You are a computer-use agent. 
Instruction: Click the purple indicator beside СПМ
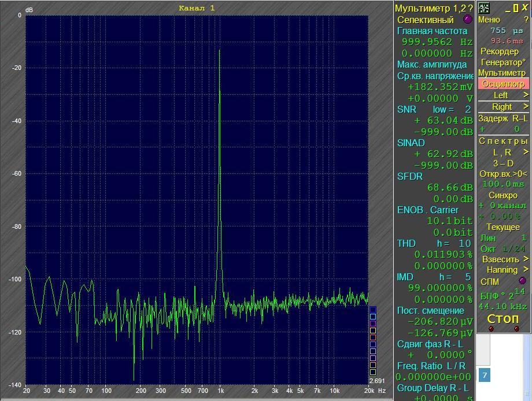[x=522, y=281]
